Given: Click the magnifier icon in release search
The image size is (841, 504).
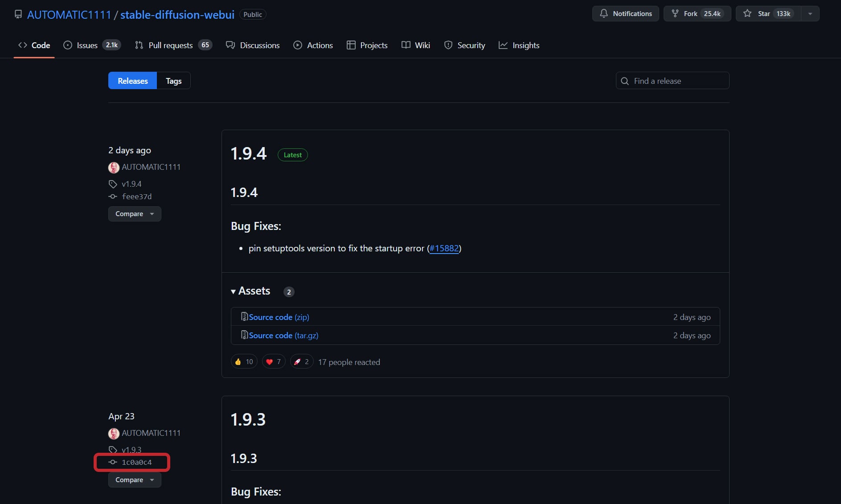Looking at the screenshot, I should (x=625, y=81).
